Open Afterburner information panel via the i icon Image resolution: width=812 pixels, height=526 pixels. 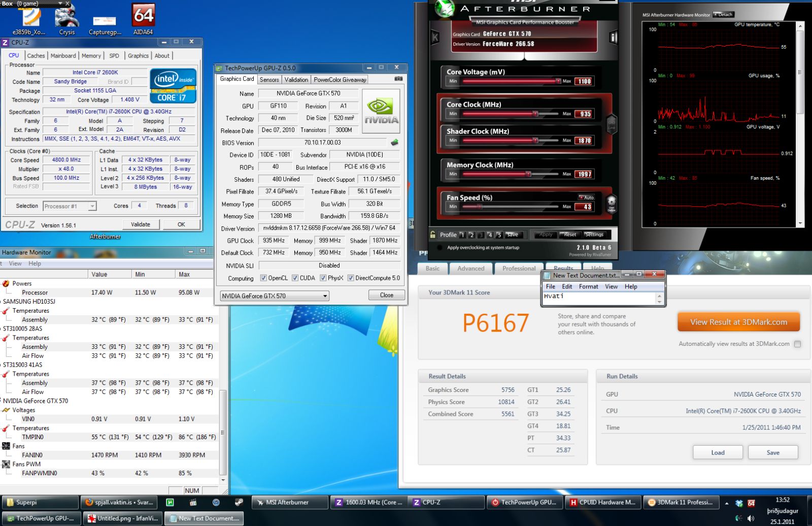613,37
